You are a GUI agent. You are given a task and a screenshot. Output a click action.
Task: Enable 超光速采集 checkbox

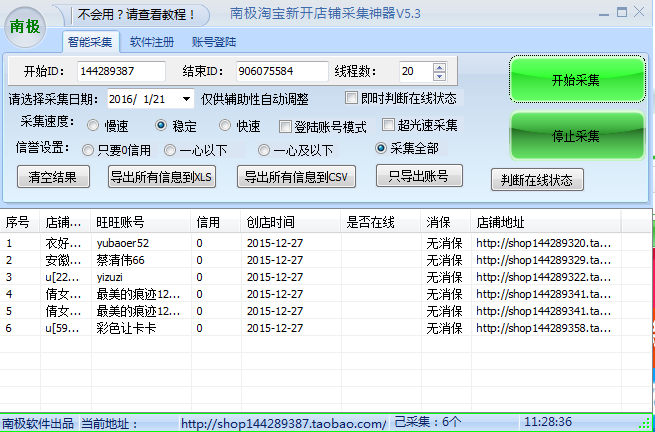pyautogui.click(x=389, y=125)
